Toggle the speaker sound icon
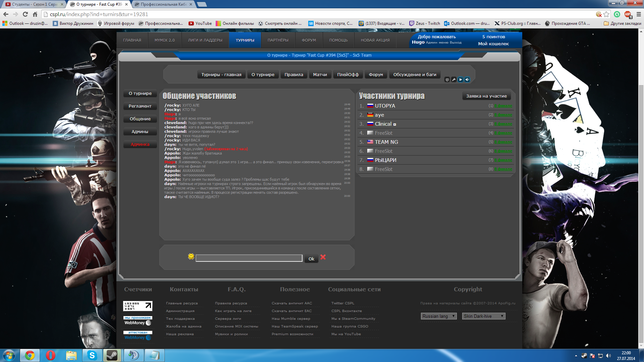 [x=467, y=80]
